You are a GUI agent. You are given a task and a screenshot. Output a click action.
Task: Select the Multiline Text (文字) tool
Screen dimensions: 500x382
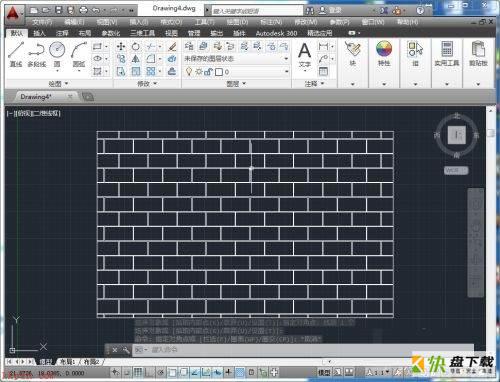point(305,54)
